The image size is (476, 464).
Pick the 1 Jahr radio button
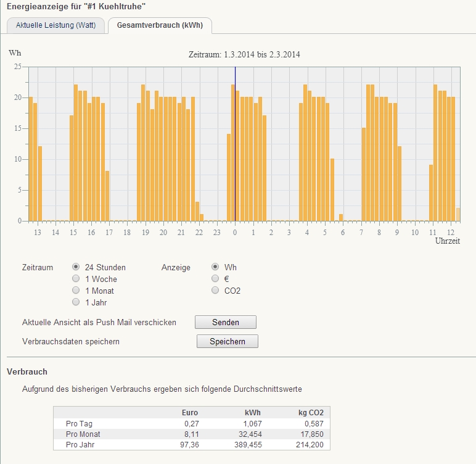tap(76, 302)
